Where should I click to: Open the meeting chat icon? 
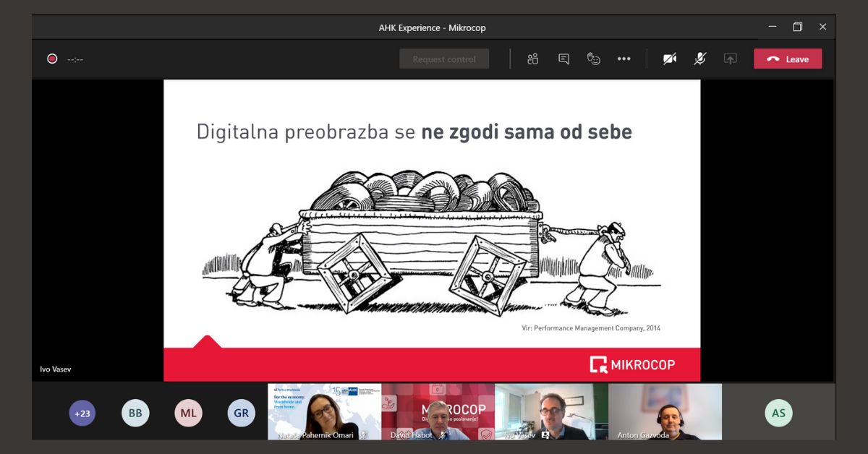563,59
